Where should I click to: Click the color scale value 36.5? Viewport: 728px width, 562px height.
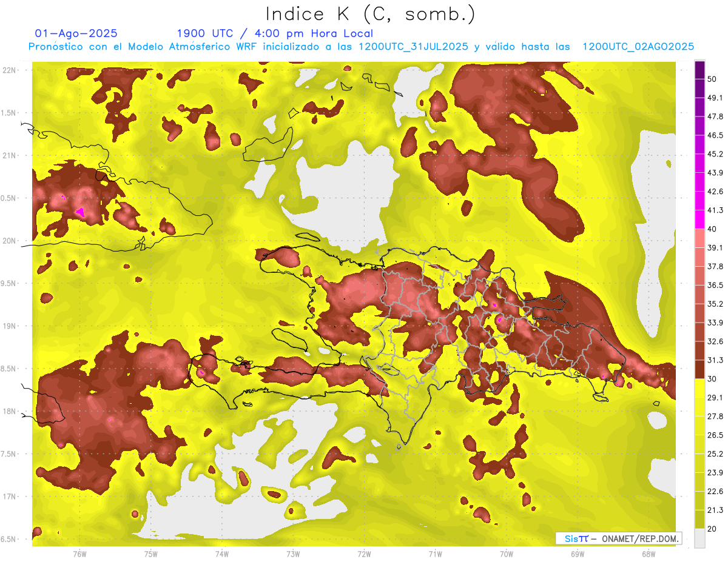(x=715, y=285)
